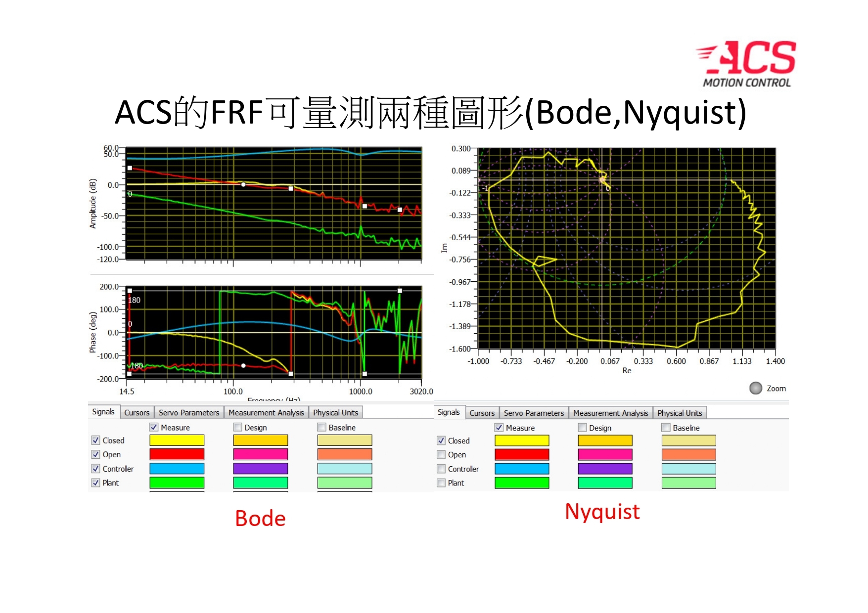The height and width of the screenshot is (613, 868).
Task: Switch to Servo Parameters tab in Nyquist panel
Action: tap(534, 413)
